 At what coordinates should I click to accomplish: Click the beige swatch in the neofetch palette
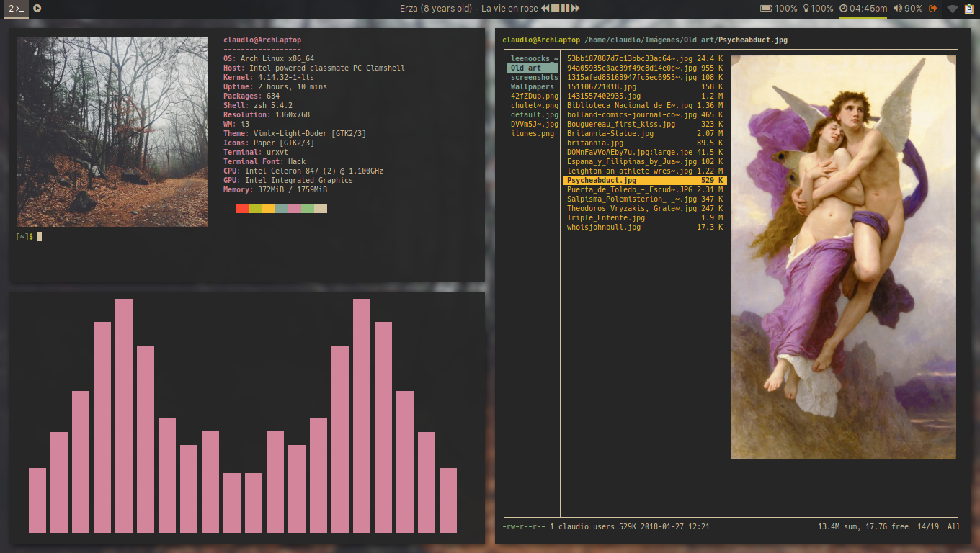click(321, 208)
